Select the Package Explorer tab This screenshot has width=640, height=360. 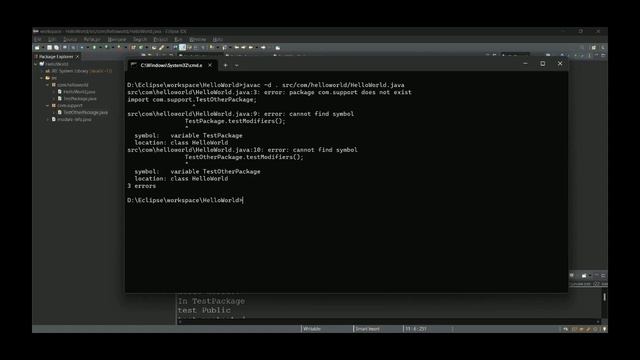[x=56, y=57]
